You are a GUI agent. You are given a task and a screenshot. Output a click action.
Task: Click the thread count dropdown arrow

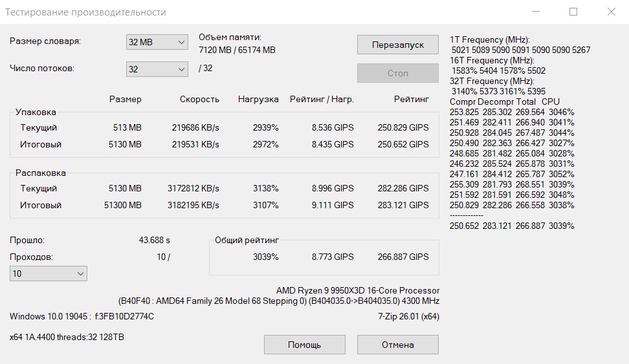pos(181,69)
